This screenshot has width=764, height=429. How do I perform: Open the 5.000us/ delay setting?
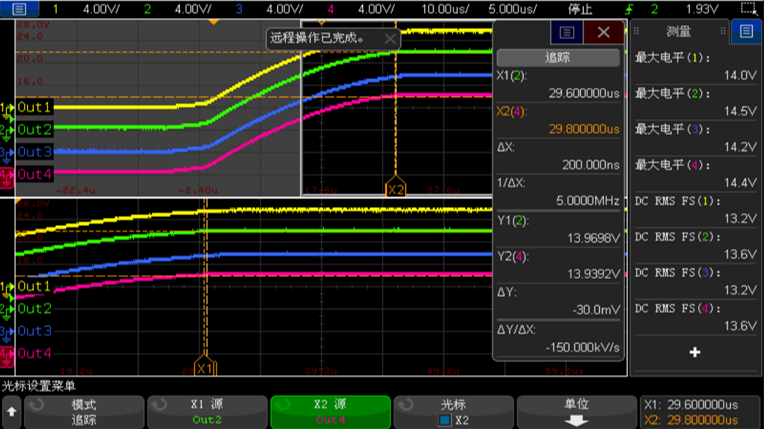tap(513, 9)
